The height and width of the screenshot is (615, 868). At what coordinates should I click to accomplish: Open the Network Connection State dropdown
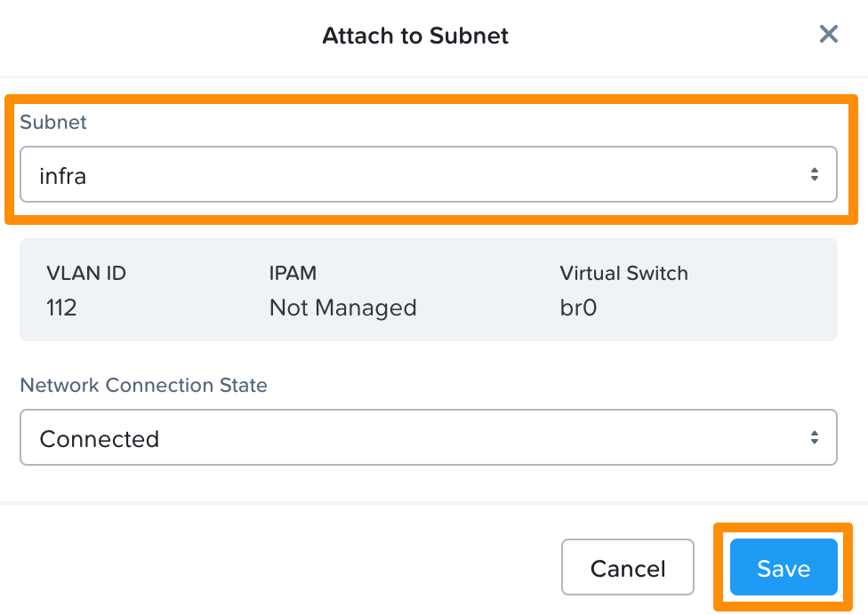pos(430,437)
